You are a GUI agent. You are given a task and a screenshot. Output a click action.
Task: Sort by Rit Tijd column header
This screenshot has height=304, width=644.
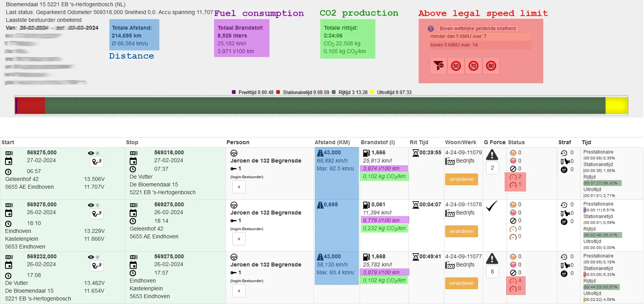(x=419, y=142)
